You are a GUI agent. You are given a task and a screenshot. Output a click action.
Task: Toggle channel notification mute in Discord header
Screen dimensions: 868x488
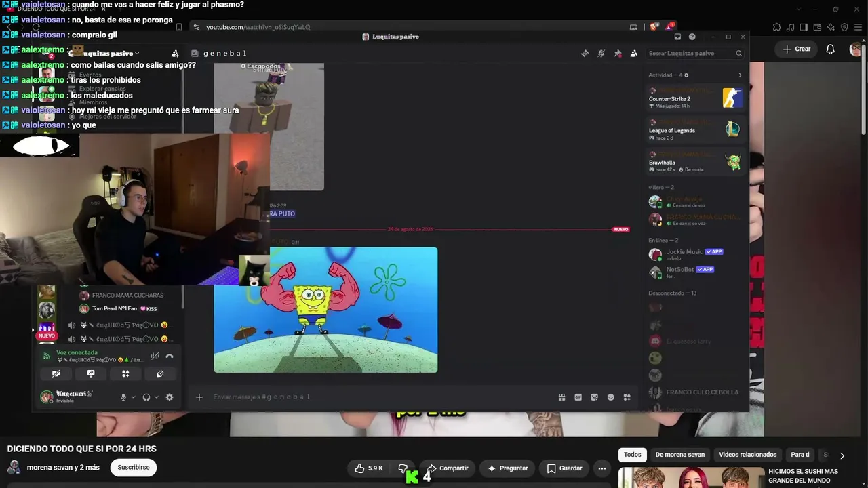pos(601,54)
